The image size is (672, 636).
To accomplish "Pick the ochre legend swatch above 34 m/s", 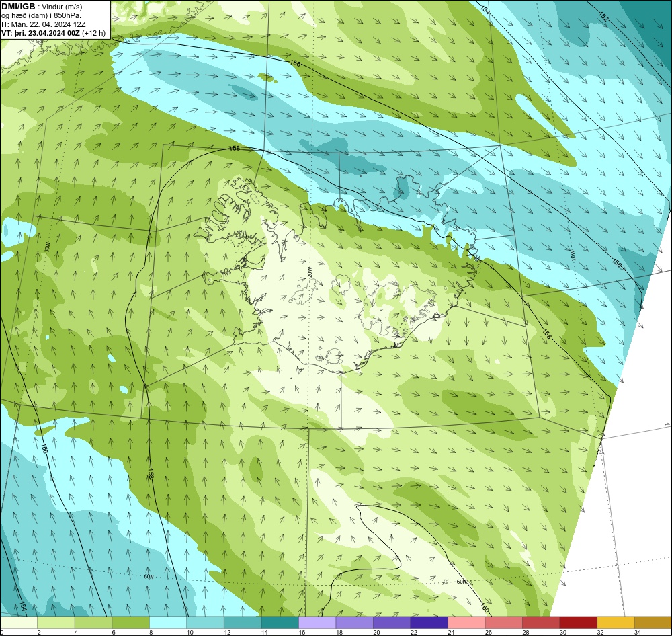I will coord(653,623).
